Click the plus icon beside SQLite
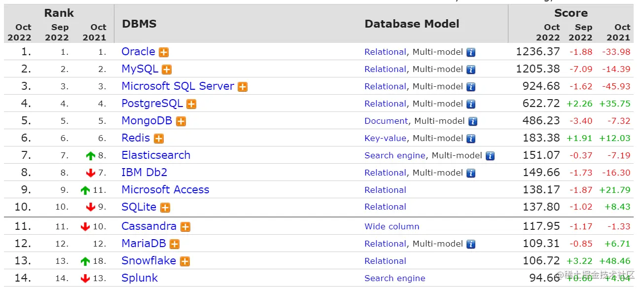 [165, 208]
